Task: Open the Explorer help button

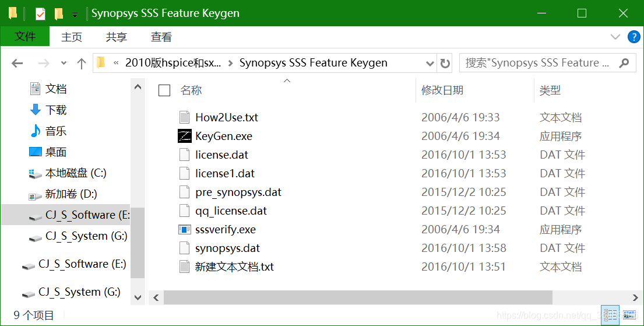Action: tap(634, 37)
